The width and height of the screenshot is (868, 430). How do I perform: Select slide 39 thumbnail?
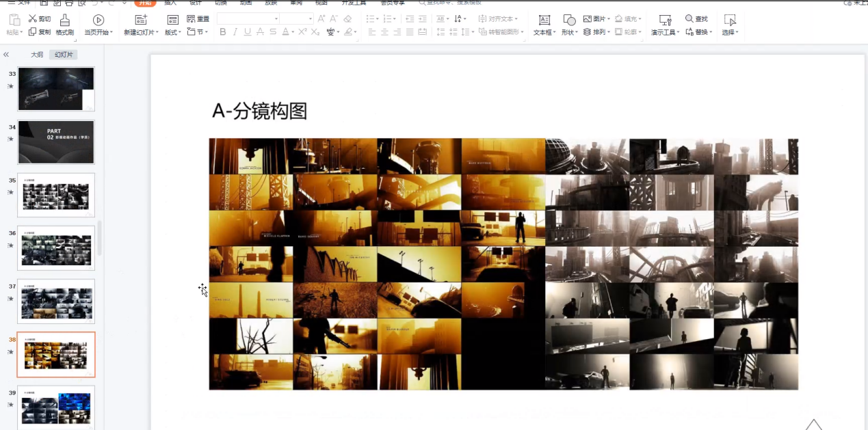tap(56, 407)
